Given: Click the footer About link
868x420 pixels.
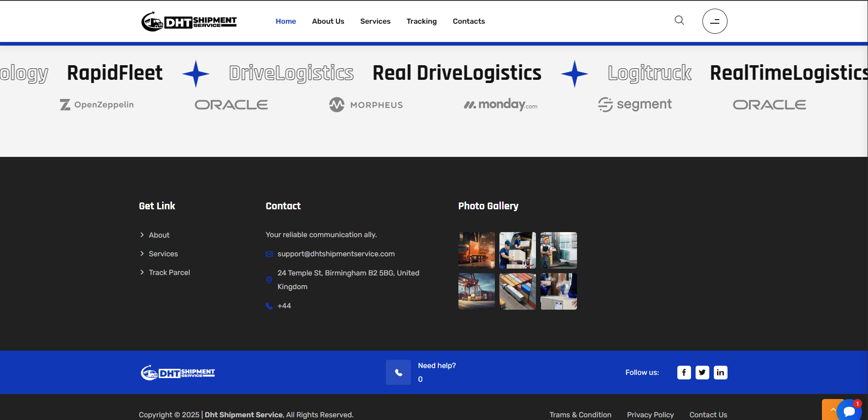Looking at the screenshot, I should [x=159, y=235].
